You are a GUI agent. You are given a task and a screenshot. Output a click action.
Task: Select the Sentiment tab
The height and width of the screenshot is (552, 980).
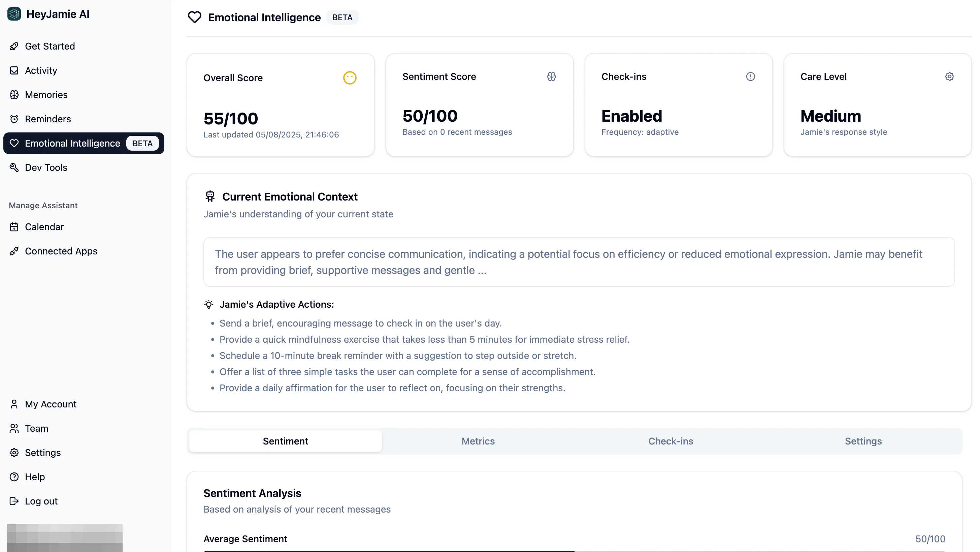tap(285, 441)
